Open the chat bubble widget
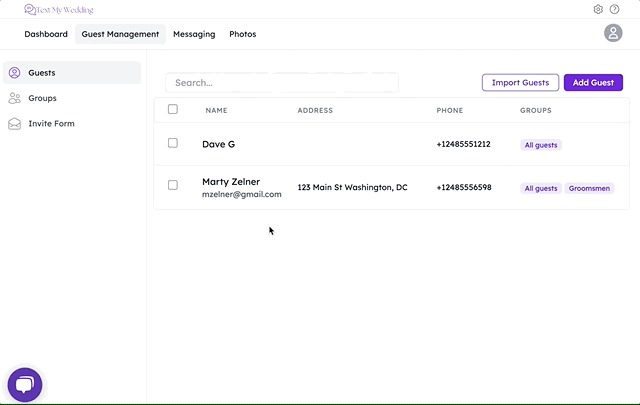Viewport: 640px width, 405px height. tap(25, 384)
